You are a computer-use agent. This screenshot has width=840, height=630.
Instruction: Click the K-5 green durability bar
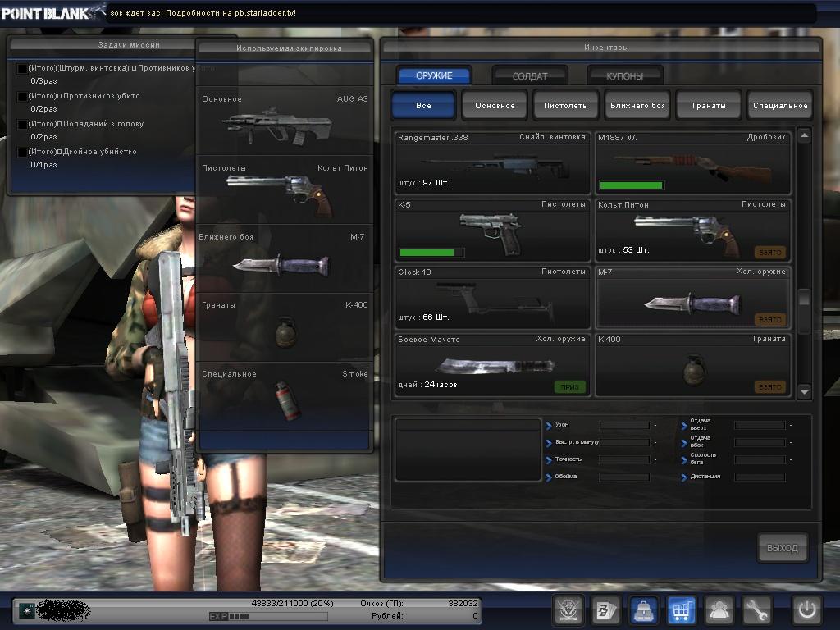(431, 253)
